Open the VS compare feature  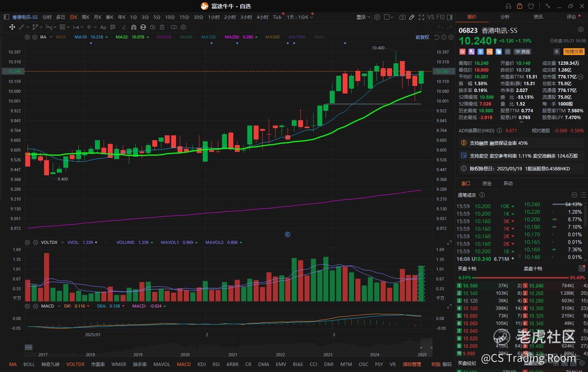click(x=431, y=17)
